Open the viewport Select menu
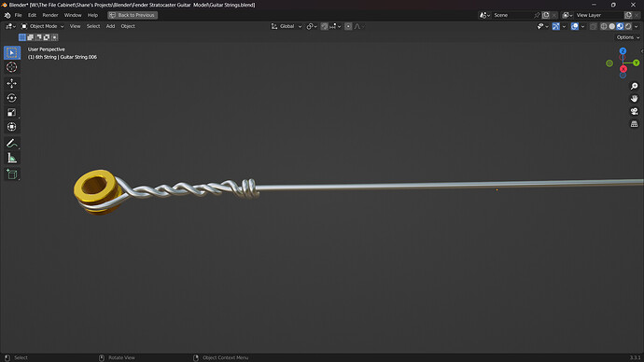Image resolution: width=644 pixels, height=362 pixels. [93, 26]
